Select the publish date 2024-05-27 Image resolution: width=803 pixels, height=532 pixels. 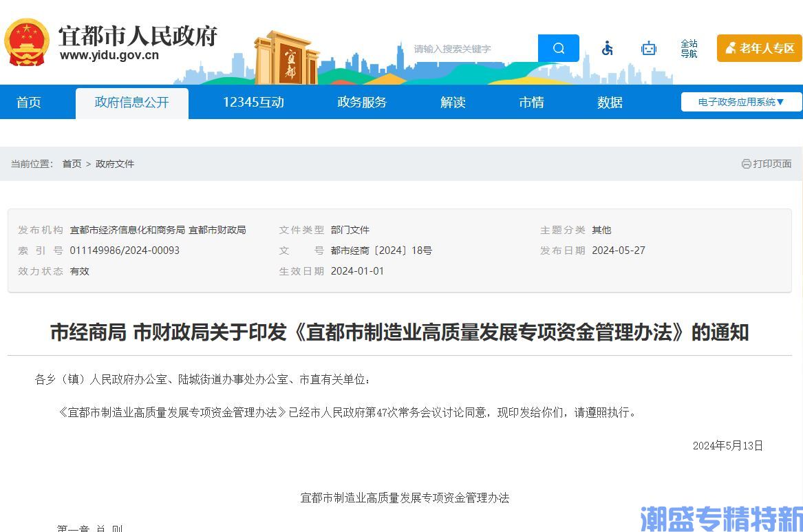618,251
